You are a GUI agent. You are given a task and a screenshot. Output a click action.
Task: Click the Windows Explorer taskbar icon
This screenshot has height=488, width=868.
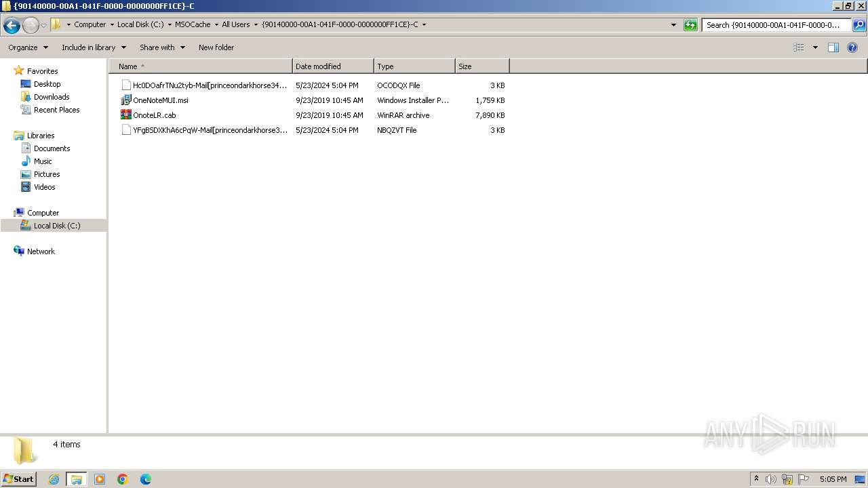pyautogui.click(x=77, y=479)
